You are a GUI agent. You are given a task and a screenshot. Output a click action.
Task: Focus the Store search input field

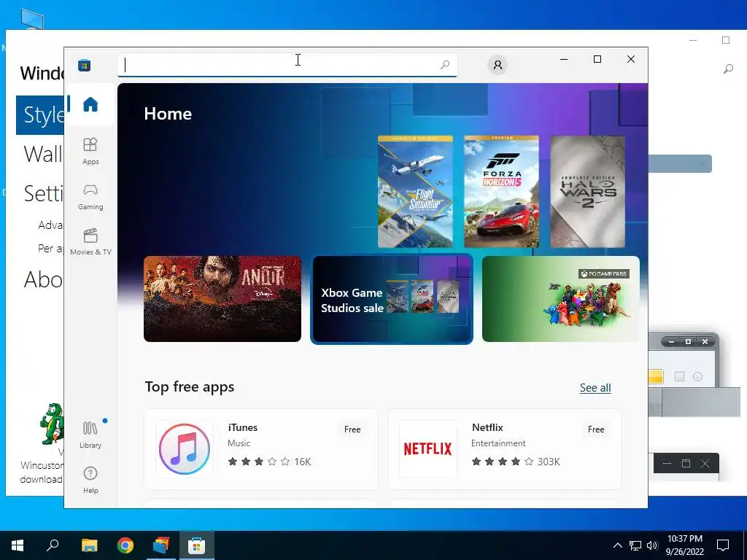287,65
